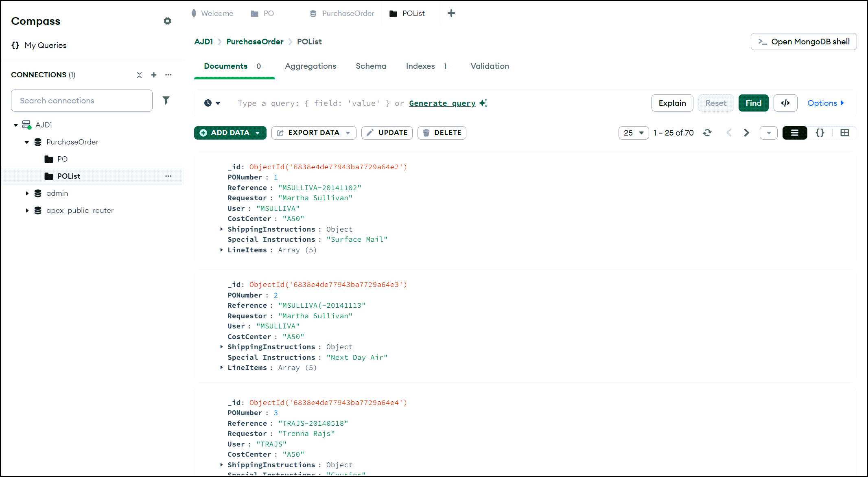The image size is (868, 477).
Task: Select the POList workspace tab
Action: click(x=408, y=13)
